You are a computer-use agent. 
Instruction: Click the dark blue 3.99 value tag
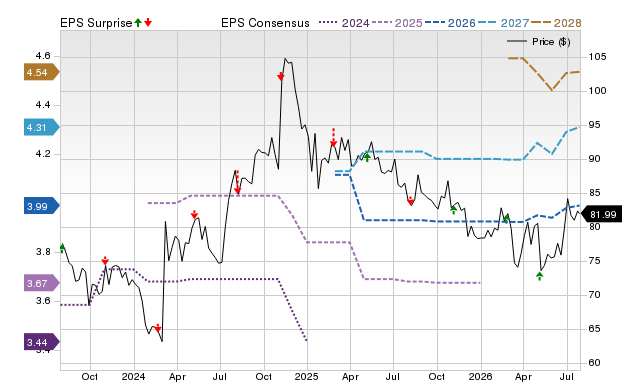[42, 206]
